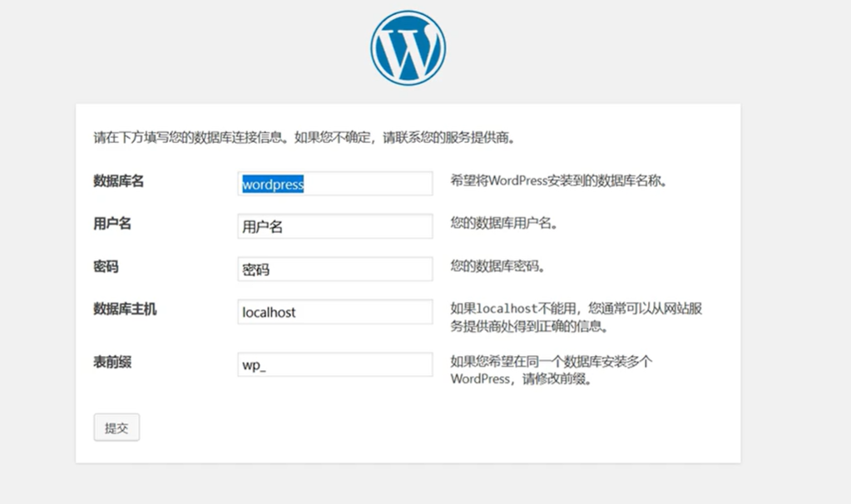This screenshot has height=504, width=851.
Task: Click the 表前缀 label
Action: (x=112, y=362)
